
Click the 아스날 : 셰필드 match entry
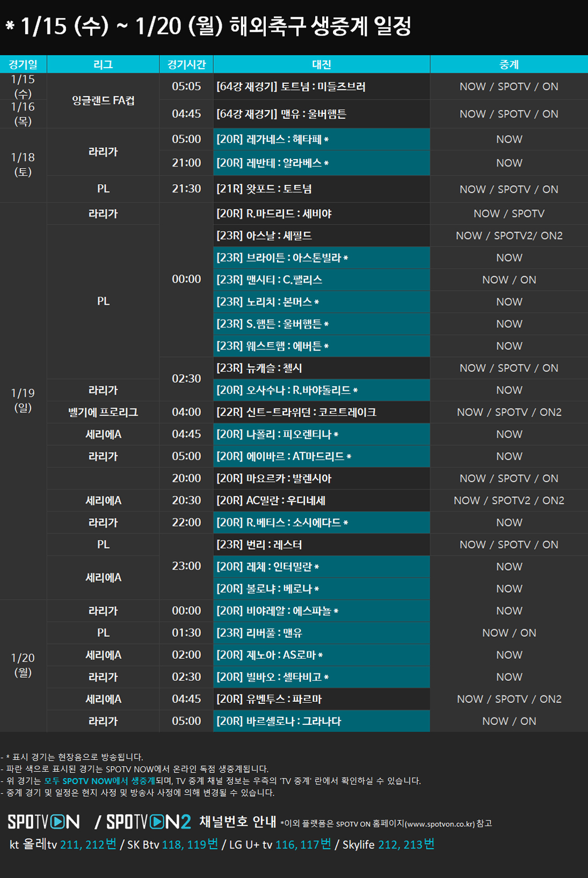point(321,236)
